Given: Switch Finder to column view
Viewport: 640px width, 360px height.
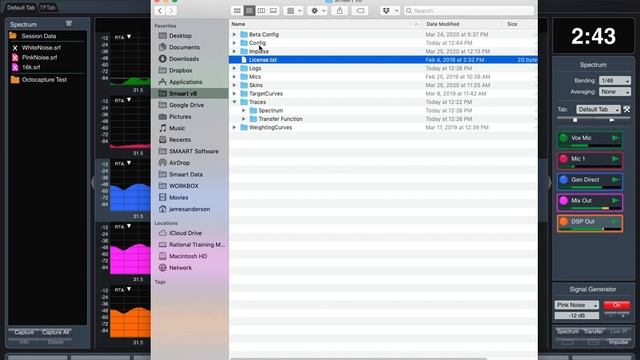Looking at the screenshot, I should pyautogui.click(x=261, y=11).
